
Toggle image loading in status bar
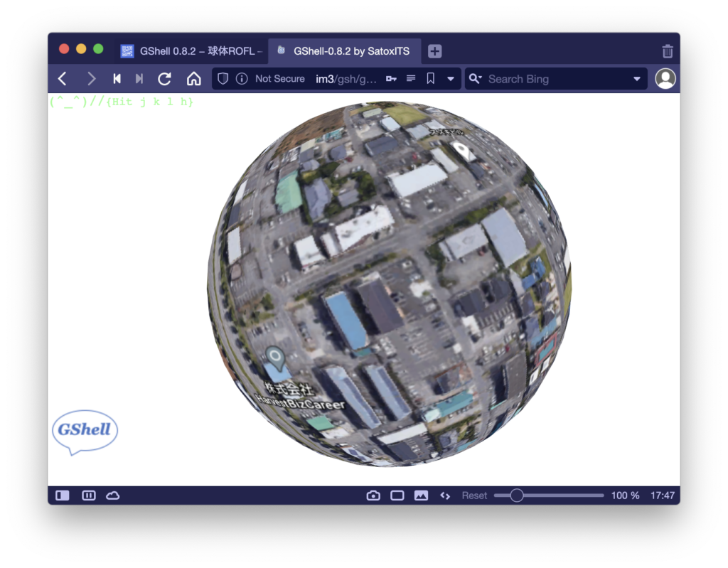(421, 495)
